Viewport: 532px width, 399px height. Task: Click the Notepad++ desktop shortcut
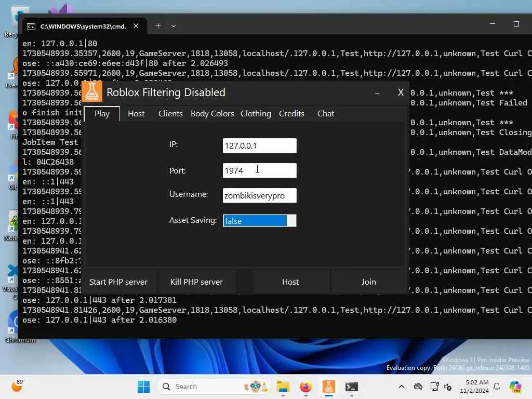pos(11,225)
